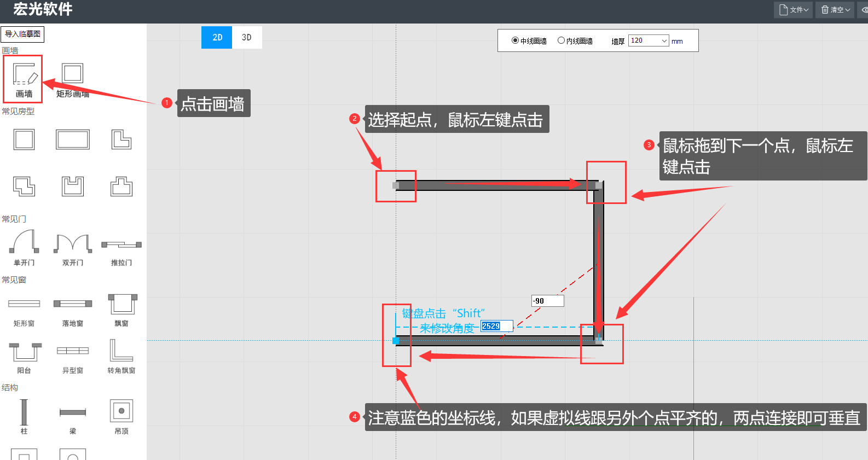Open the 文件 file dropdown menu
This screenshot has width=868, height=460.
click(792, 9)
